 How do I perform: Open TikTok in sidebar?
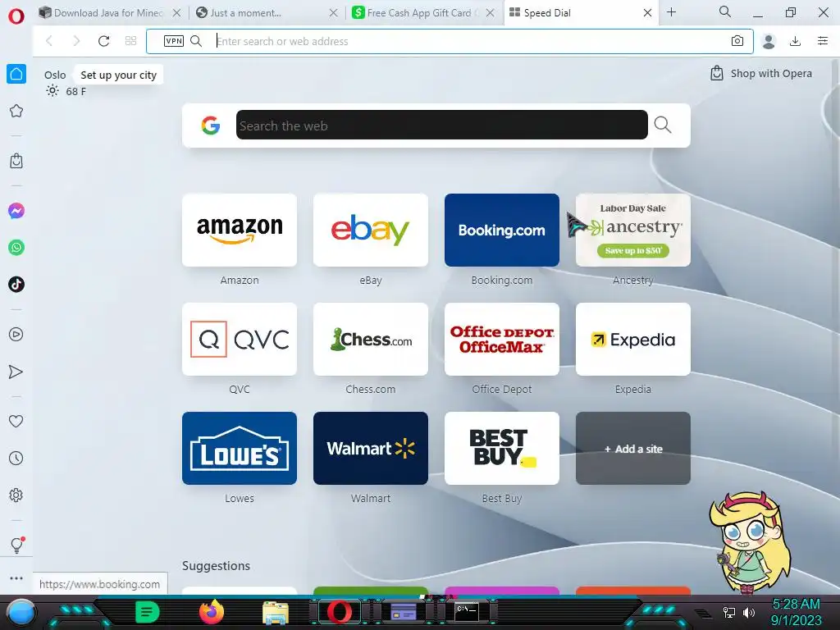click(x=16, y=284)
